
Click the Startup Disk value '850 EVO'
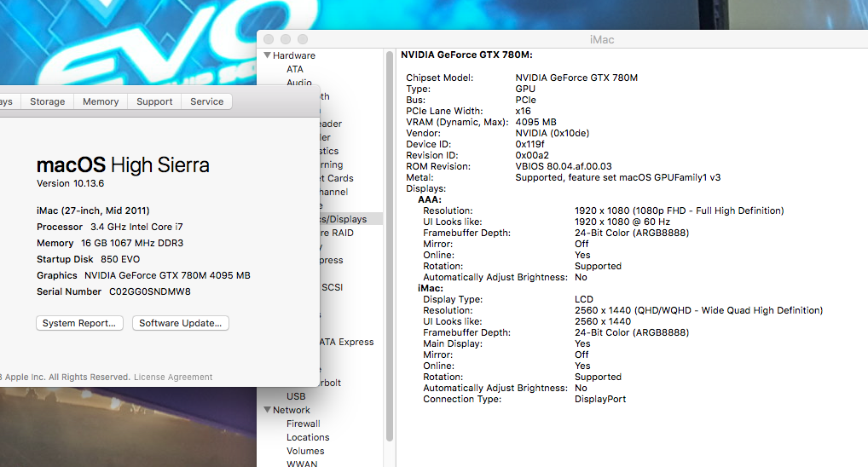coord(120,260)
